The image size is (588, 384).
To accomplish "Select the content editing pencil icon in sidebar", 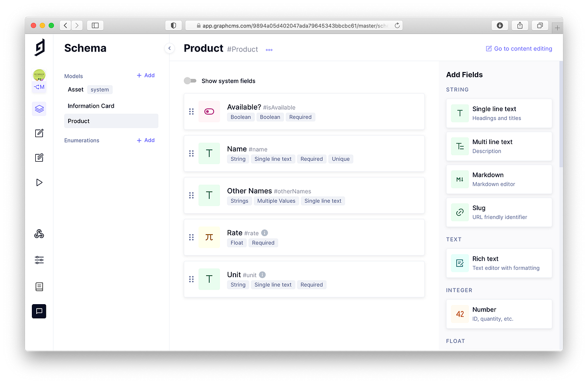I will [39, 133].
